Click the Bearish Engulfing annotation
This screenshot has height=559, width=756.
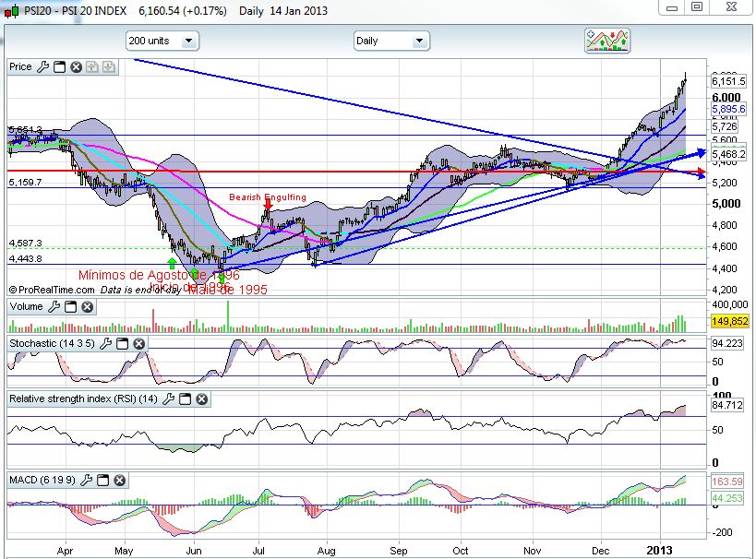(x=268, y=197)
